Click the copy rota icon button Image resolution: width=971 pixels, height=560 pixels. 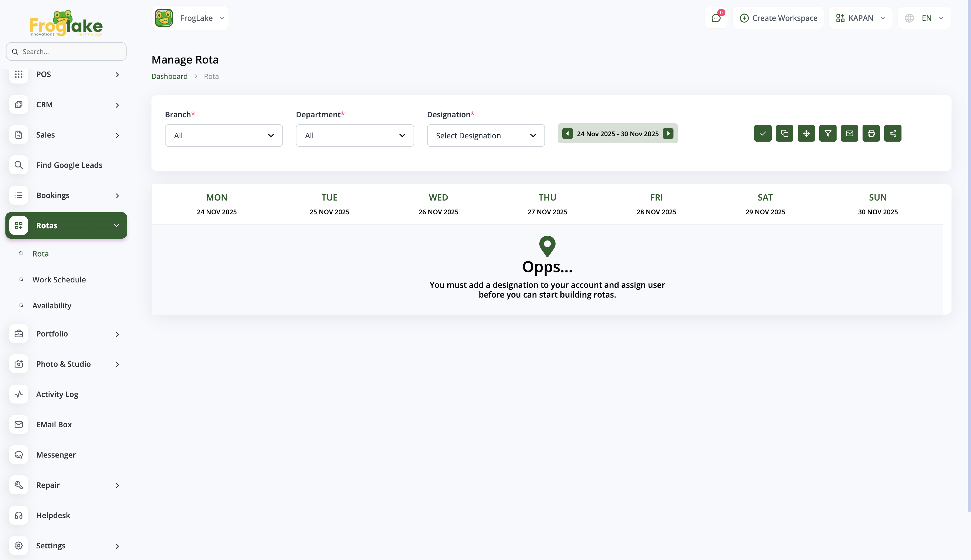(784, 134)
